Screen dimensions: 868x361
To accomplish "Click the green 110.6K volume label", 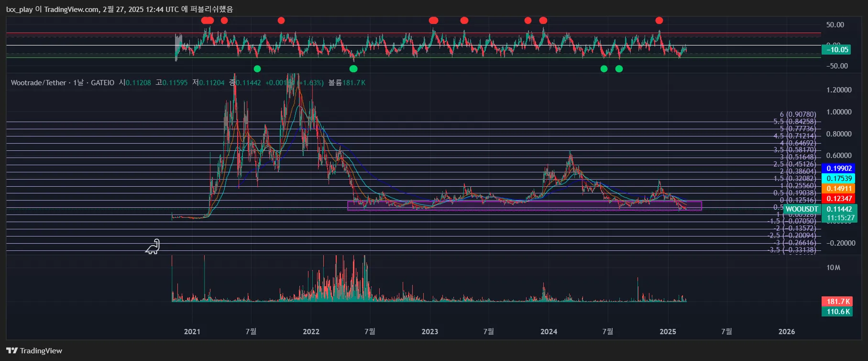I will point(837,312).
